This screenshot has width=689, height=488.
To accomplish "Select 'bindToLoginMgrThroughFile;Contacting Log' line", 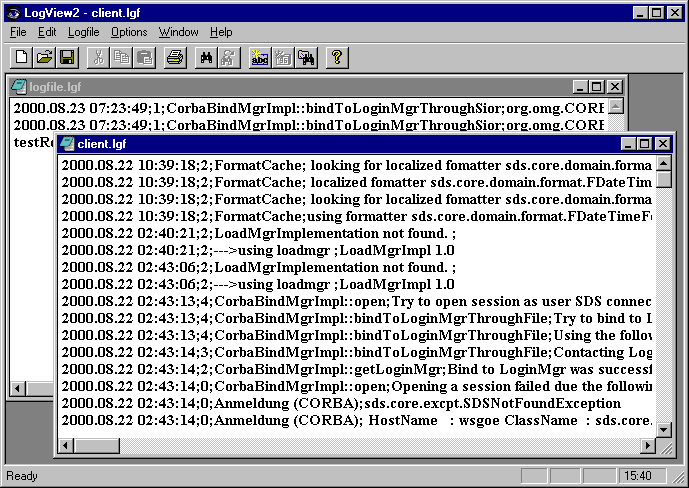I will coord(357,352).
